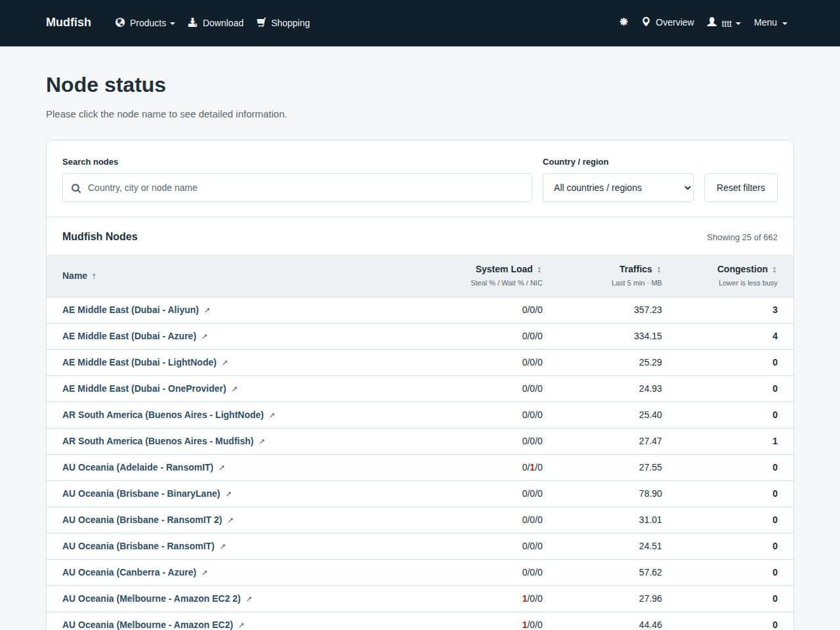Open the Overview page

click(668, 23)
